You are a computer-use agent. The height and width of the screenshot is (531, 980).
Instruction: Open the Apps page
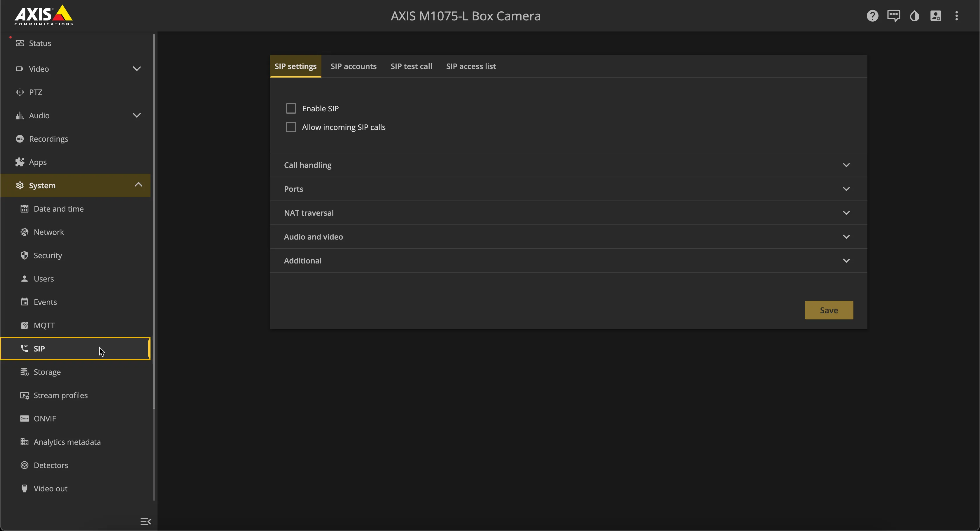pyautogui.click(x=76, y=162)
